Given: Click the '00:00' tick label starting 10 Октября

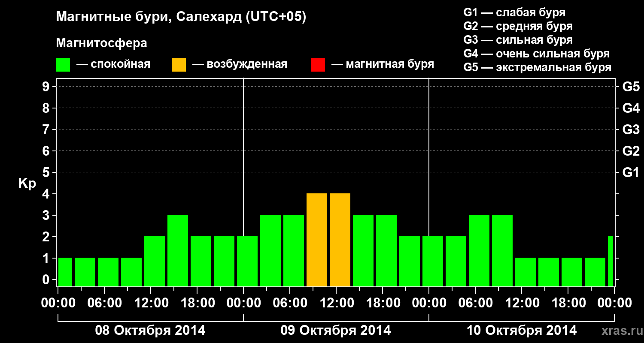Looking at the screenshot, I should coord(429,303).
